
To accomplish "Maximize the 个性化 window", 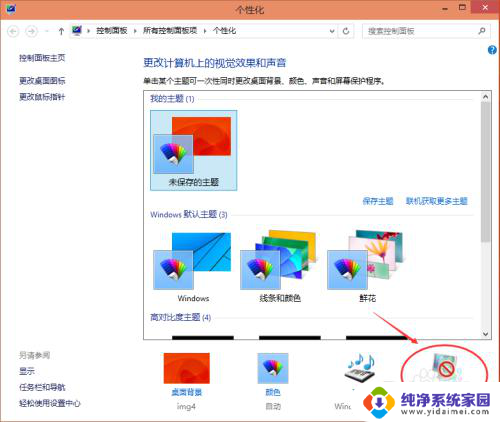I will tap(462, 8).
